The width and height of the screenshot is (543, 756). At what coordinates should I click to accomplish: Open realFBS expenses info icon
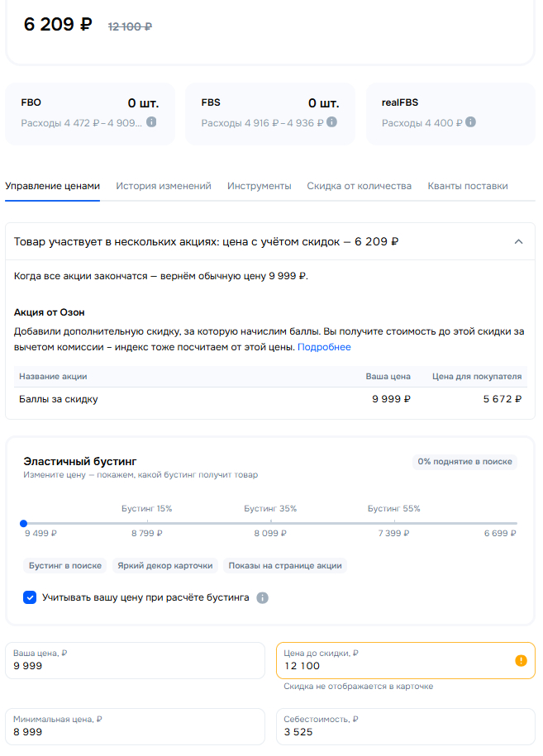(x=470, y=122)
